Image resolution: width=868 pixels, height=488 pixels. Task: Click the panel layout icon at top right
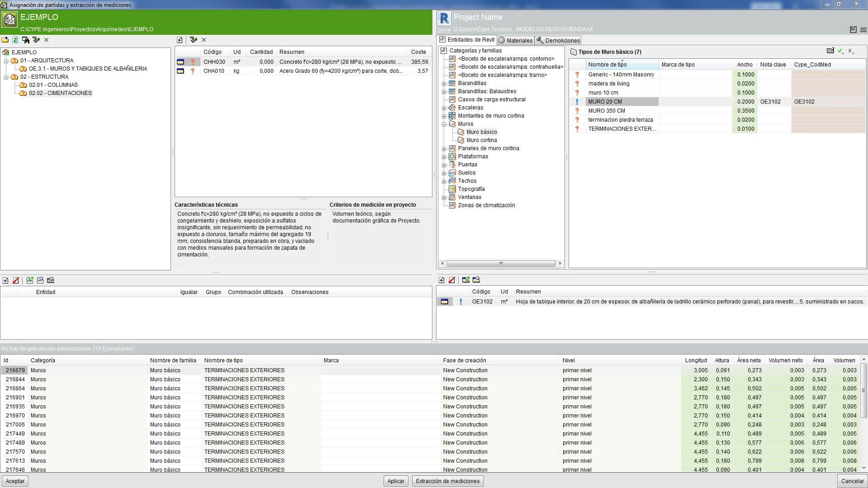tap(853, 29)
